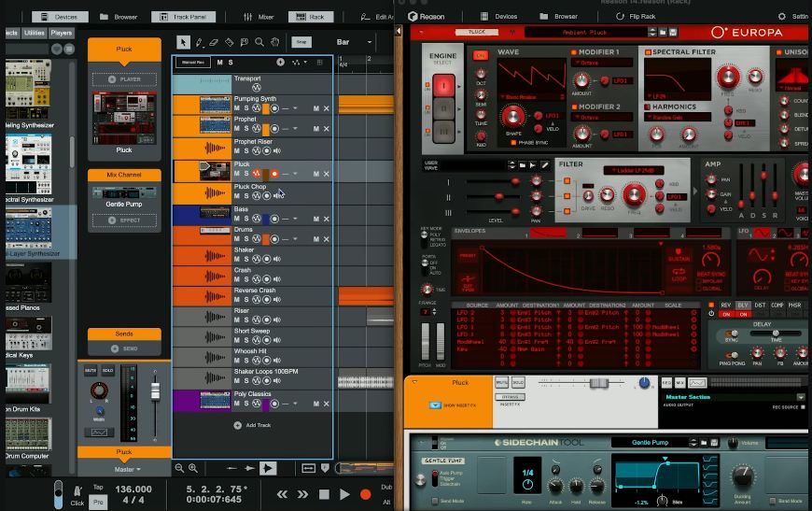The image size is (812, 511).
Task: Select the Pencil tool in the sequencer toolbar
Action: [x=199, y=42]
